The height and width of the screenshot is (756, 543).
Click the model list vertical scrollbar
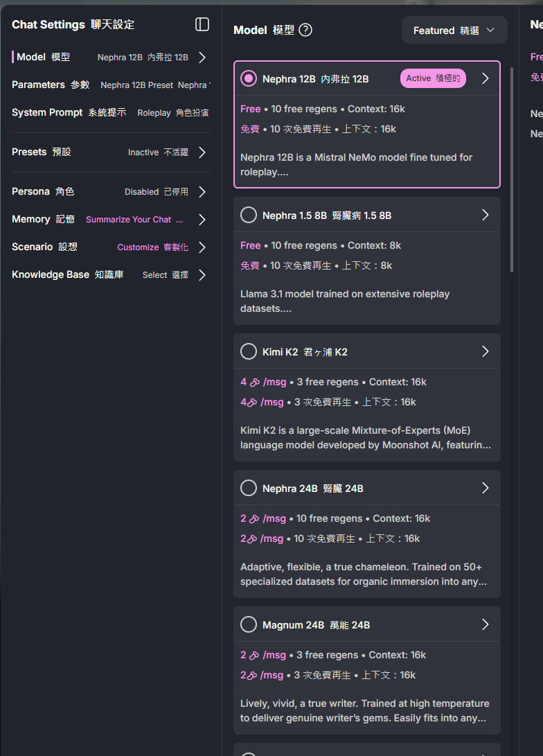pos(511,170)
